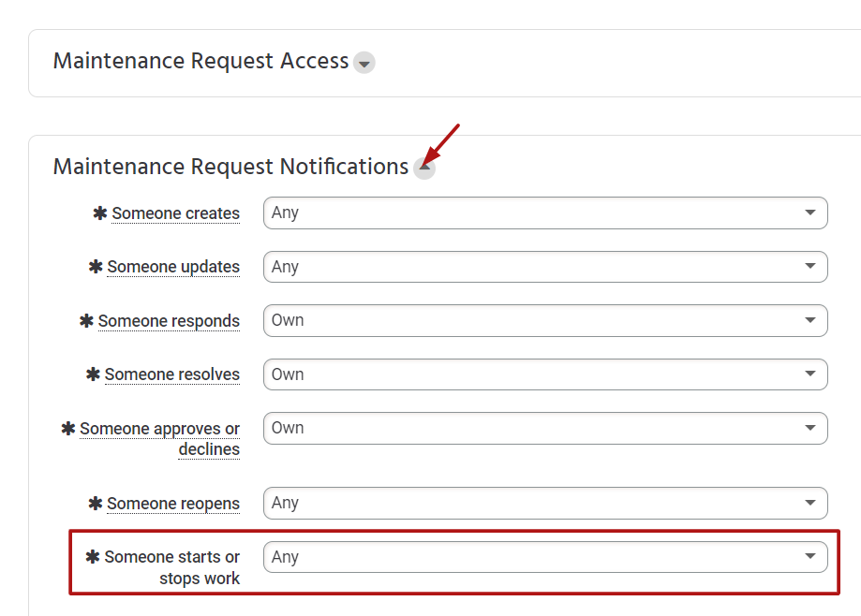
Task: Click the Maintenance Request Notifications heading
Action: point(230,167)
